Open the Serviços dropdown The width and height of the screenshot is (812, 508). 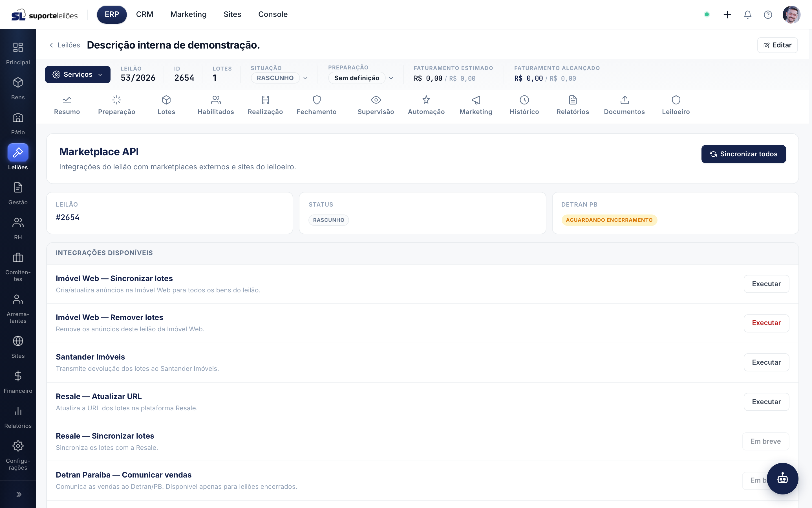78,74
